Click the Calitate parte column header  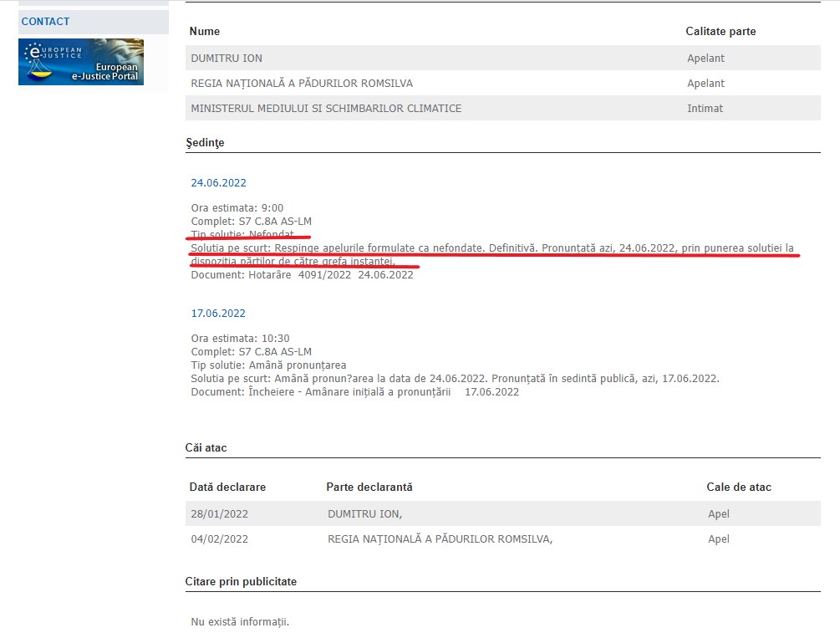click(x=720, y=32)
